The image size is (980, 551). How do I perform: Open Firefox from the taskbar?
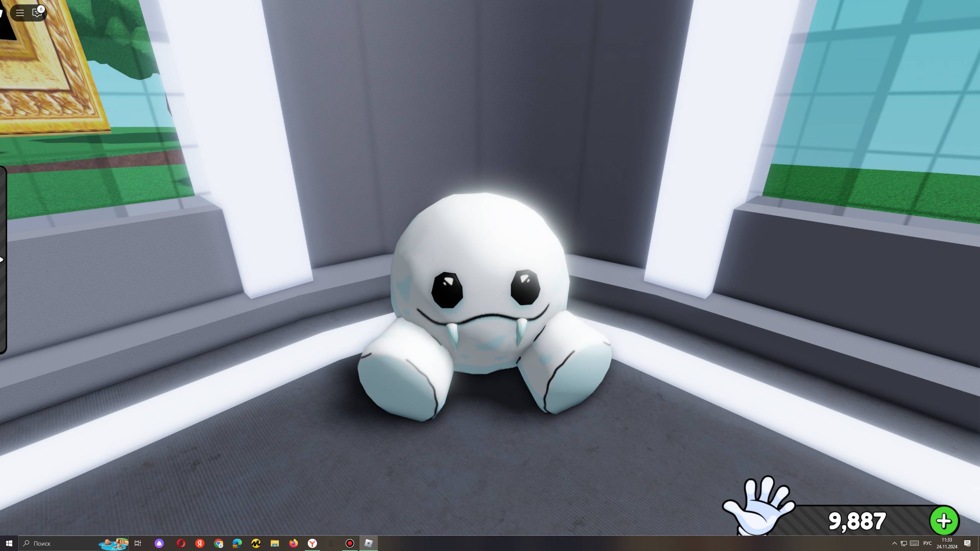coord(294,543)
